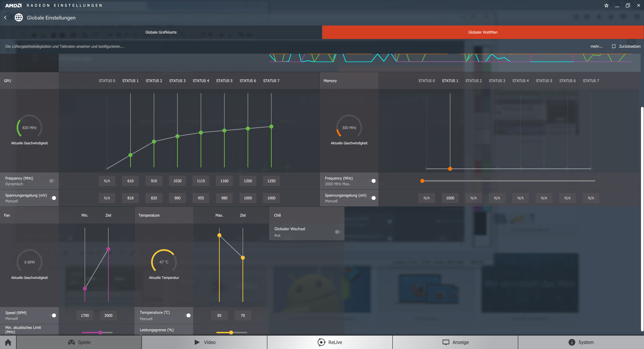Click the Ziel temperature field 70

click(x=243, y=315)
